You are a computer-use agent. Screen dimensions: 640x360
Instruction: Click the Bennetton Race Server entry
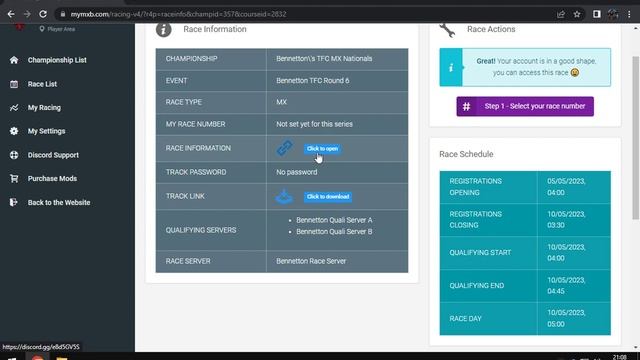click(311, 261)
